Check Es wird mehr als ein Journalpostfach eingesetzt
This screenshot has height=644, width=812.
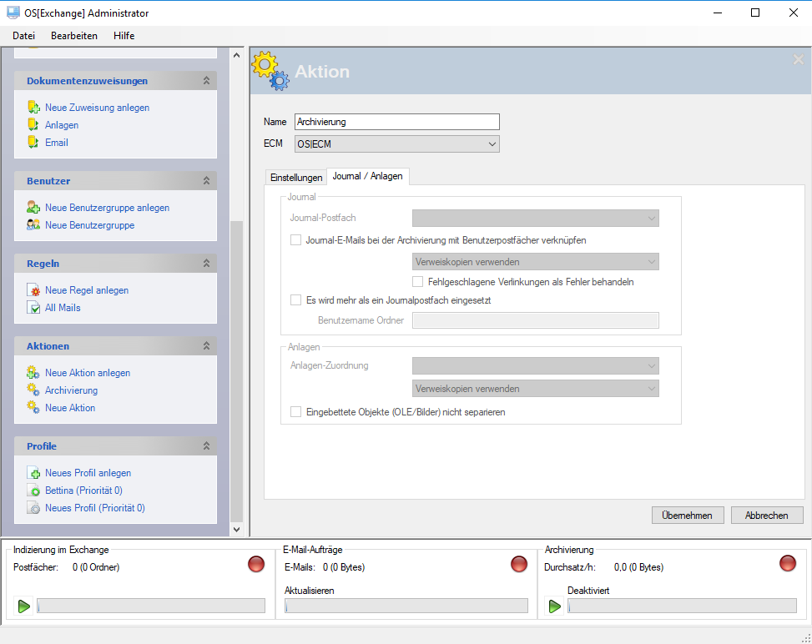(295, 300)
